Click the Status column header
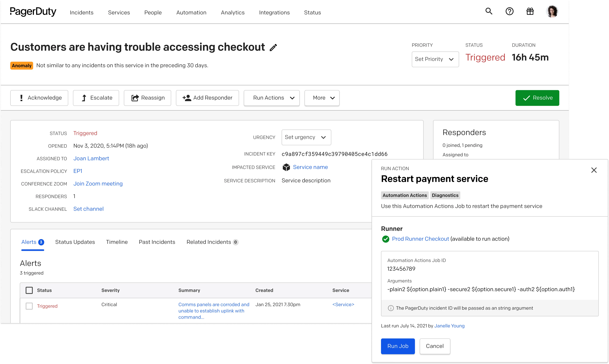The image size is (609, 364). 44,290
